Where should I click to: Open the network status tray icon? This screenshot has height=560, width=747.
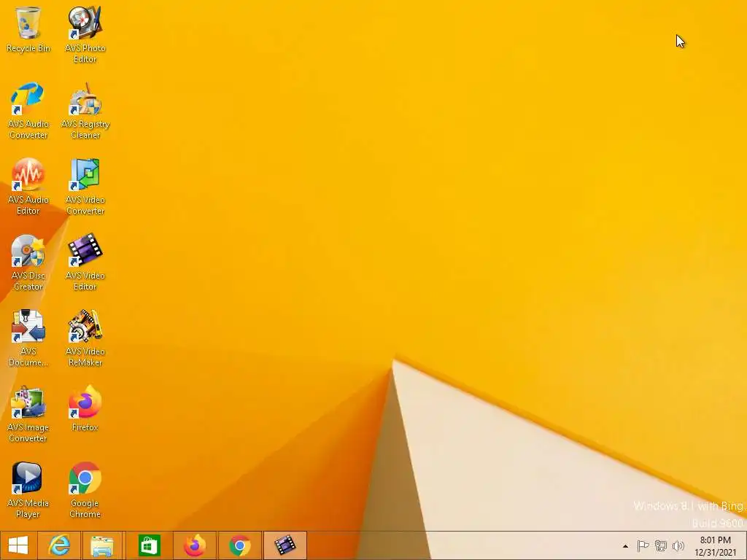coord(661,545)
